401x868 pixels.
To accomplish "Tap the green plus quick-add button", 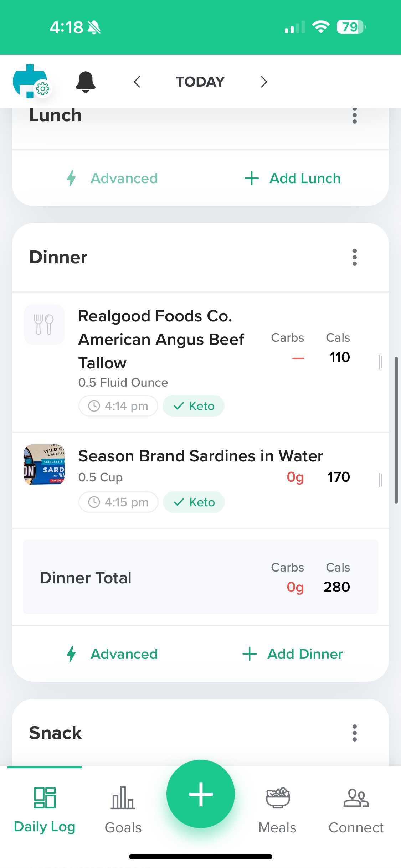I will 201,794.
